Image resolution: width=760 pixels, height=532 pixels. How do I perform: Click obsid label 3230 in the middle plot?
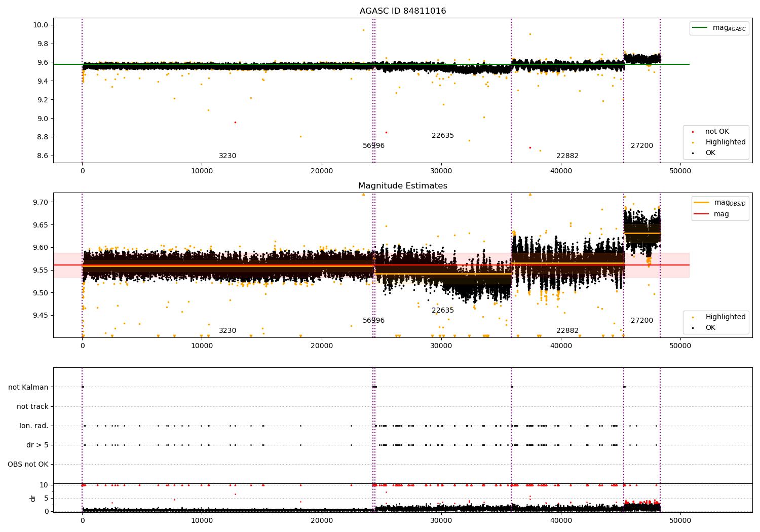(x=227, y=331)
